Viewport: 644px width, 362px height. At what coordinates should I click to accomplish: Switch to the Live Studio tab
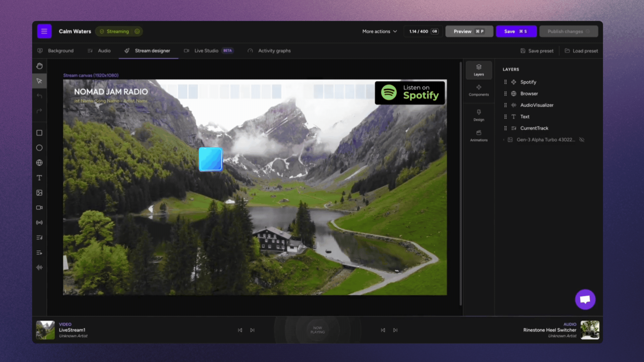(x=206, y=51)
